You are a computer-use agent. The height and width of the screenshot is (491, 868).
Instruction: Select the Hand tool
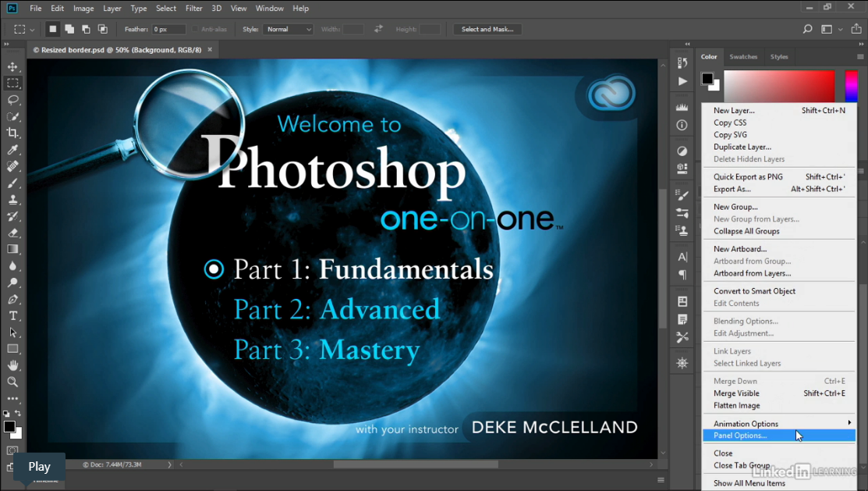[12, 365]
